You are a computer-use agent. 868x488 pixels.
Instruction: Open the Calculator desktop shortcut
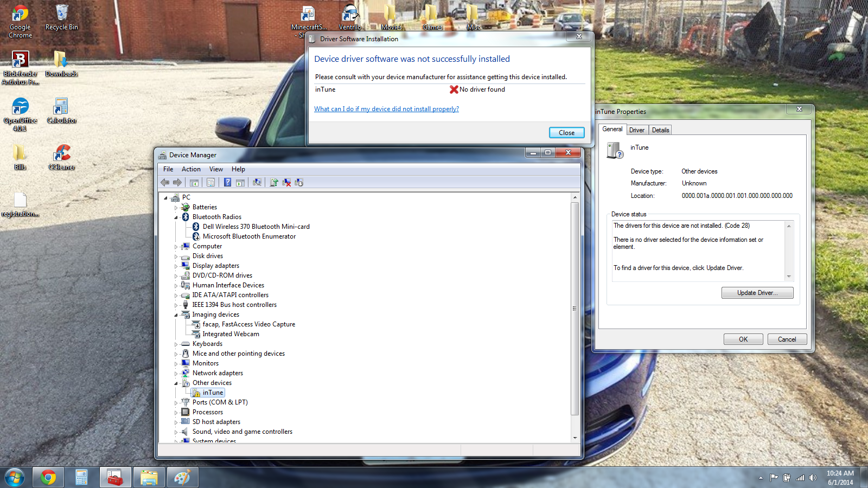pyautogui.click(x=61, y=111)
